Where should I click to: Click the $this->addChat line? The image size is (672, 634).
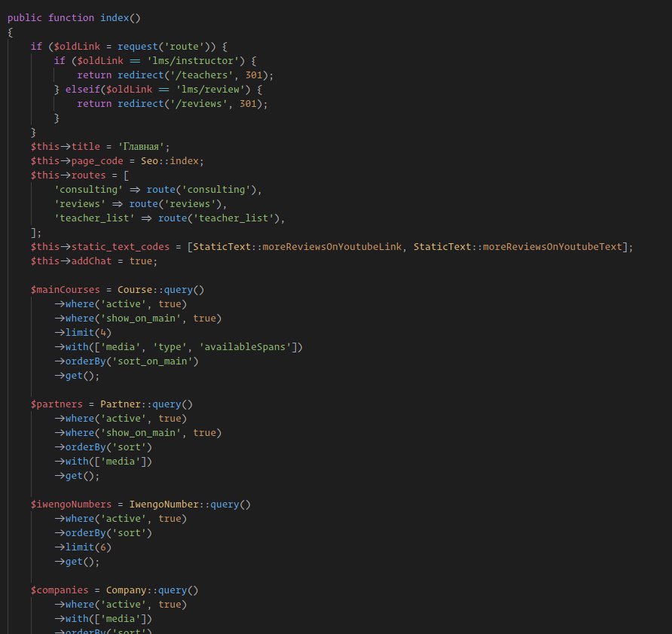pyautogui.click(x=94, y=261)
